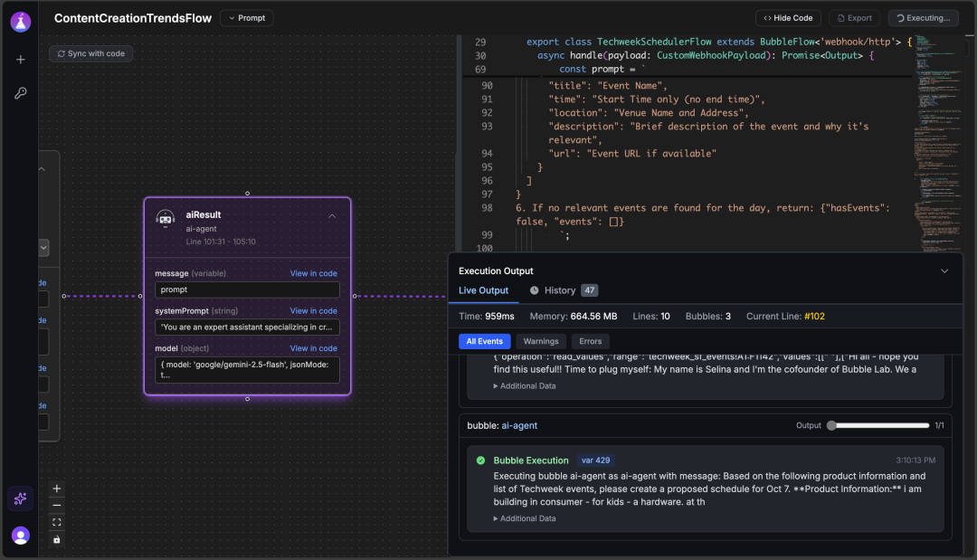977x560 pixels.
Task: Hide Code panel toggle button
Action: point(788,18)
